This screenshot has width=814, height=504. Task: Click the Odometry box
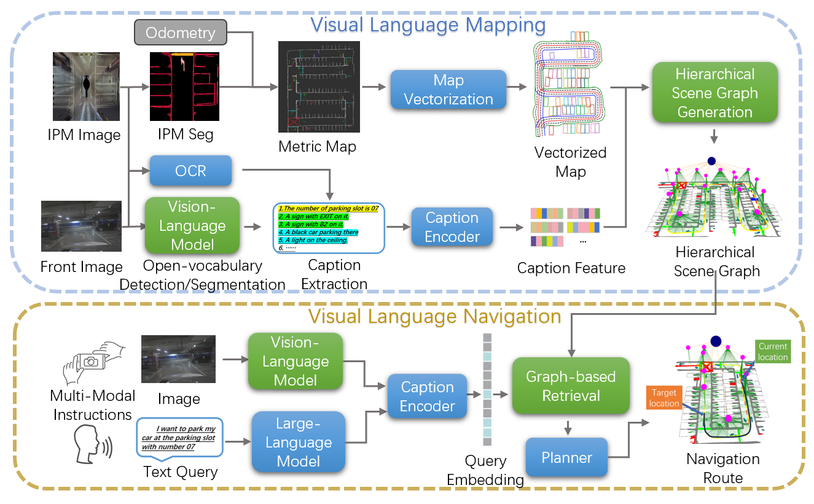(181, 33)
